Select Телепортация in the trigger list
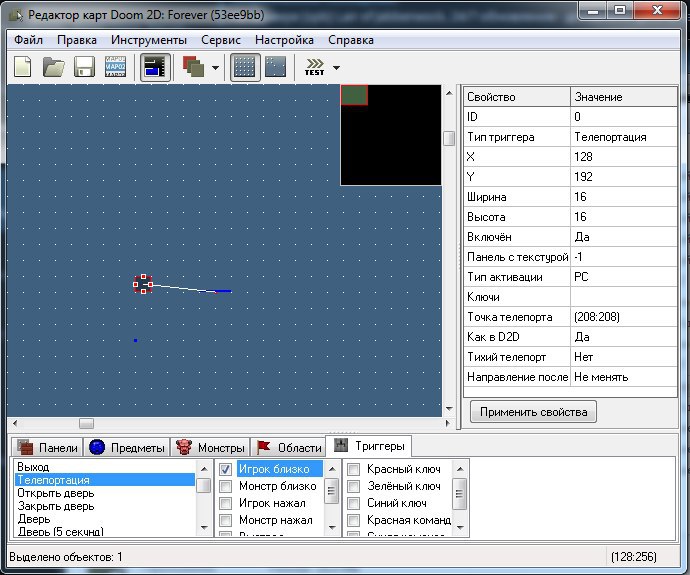Image resolution: width=690 pixels, height=575 pixels. [105, 480]
